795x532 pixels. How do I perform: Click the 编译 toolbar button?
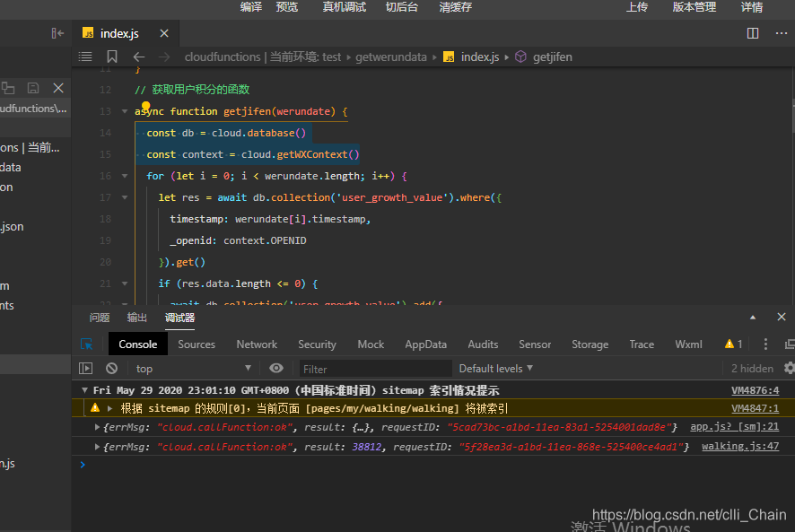click(x=251, y=7)
